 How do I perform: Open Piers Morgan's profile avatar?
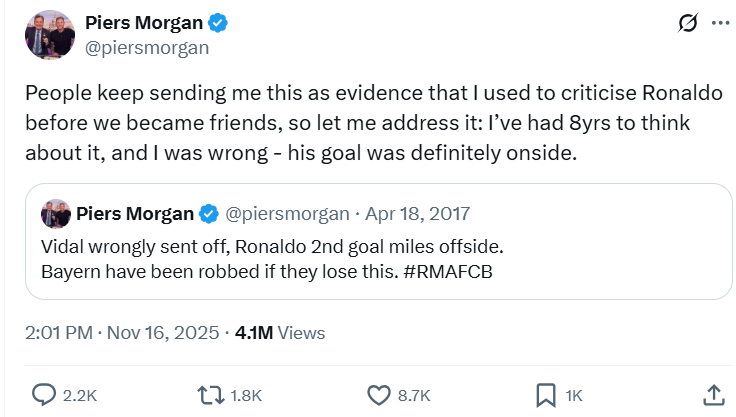click(47, 36)
